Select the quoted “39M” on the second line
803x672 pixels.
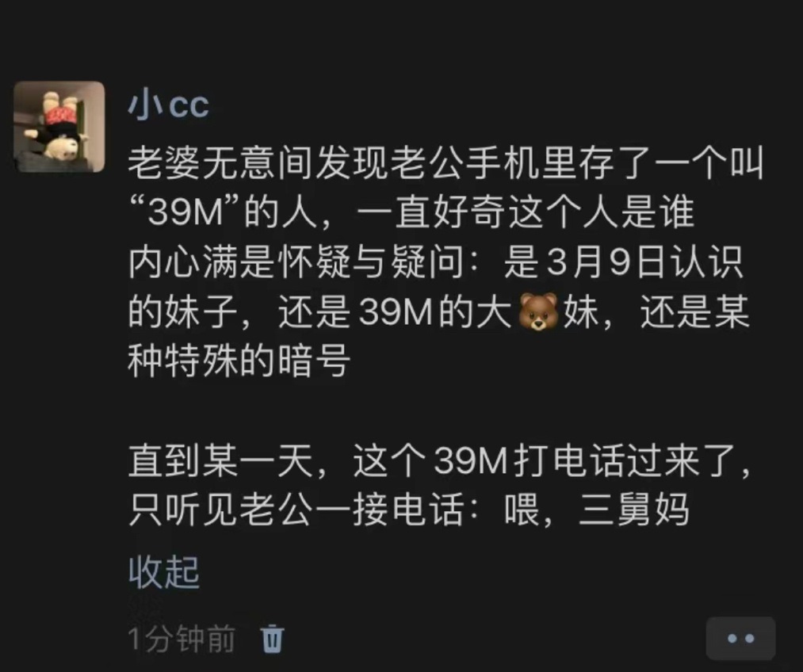pyautogui.click(x=186, y=212)
